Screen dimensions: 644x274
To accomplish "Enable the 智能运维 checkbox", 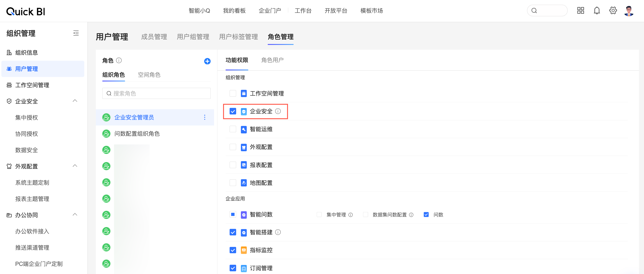I will [233, 129].
